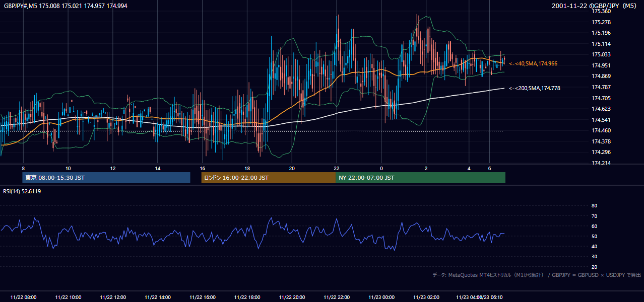
Task: Click the 11/23 02:00 bottom date label
Action: 426,297
